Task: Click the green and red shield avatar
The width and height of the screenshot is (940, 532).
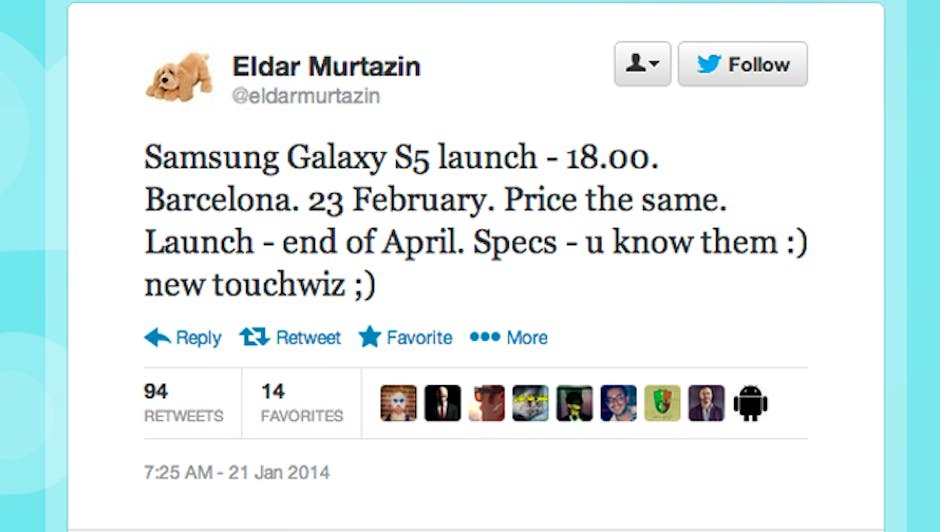Action: point(662,403)
